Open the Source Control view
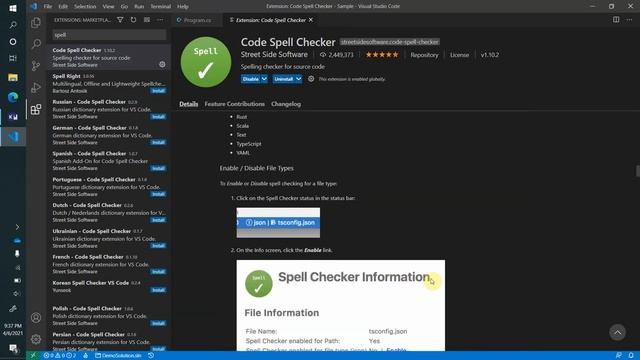 36,65
